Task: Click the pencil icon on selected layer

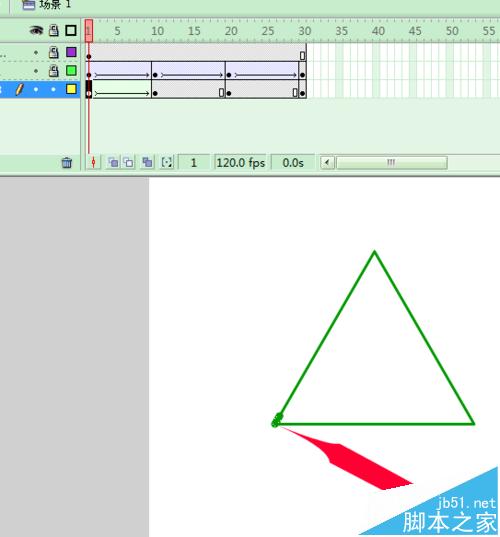Action: [x=19, y=89]
